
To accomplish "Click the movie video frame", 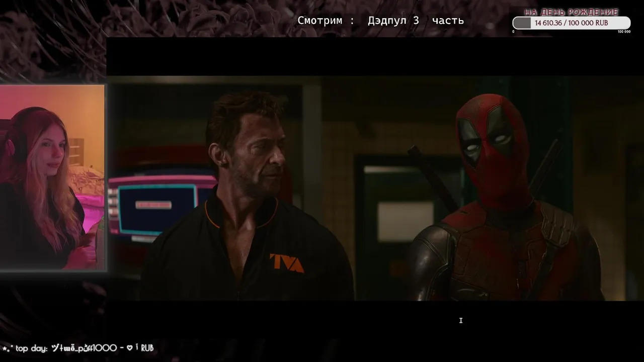I will tap(375, 189).
